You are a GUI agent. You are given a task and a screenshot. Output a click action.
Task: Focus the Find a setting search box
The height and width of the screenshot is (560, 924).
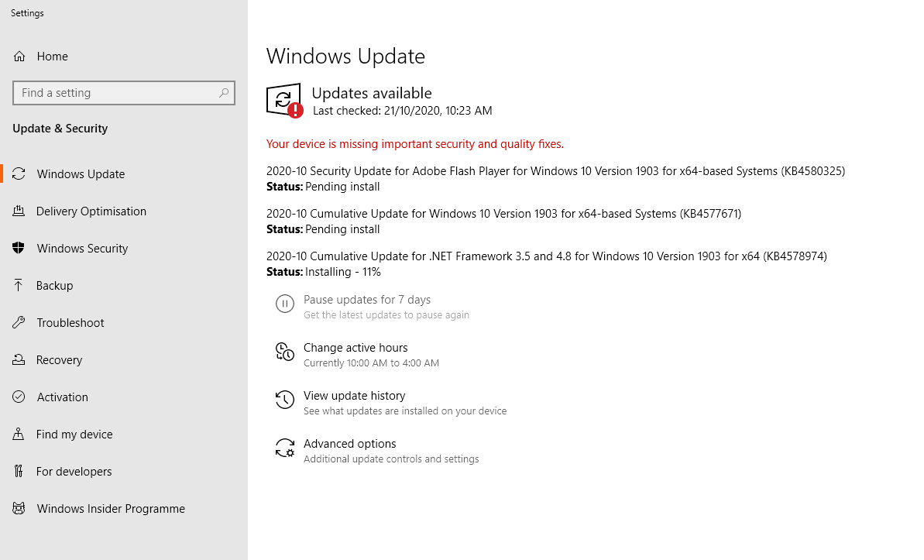pyautogui.click(x=124, y=92)
